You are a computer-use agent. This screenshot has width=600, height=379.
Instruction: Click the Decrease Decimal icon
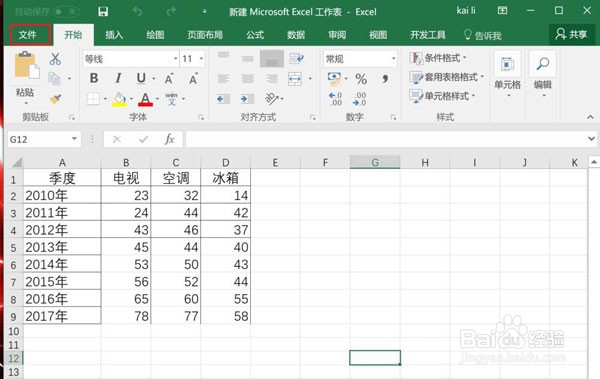click(359, 99)
